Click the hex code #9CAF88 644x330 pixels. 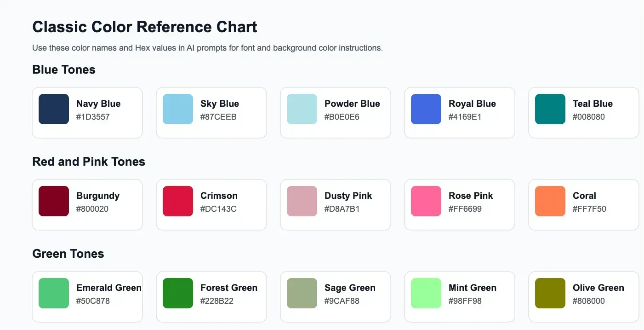[342, 301]
